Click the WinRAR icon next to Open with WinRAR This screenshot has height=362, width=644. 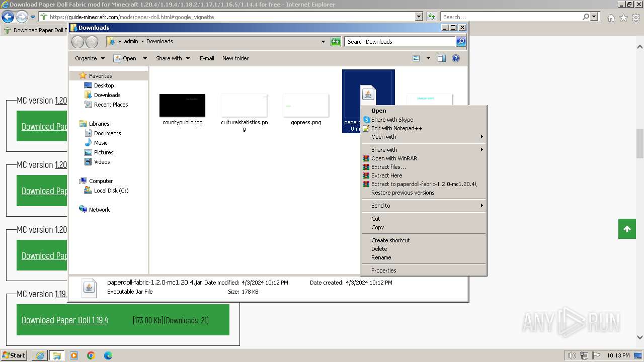[x=367, y=158]
